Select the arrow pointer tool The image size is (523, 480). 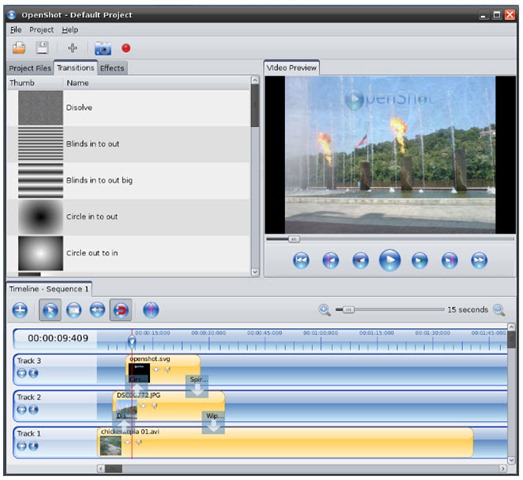pos(50,310)
